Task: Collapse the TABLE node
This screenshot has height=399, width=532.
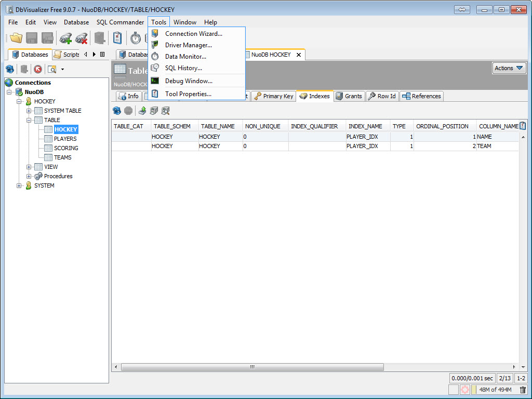Action: click(29, 120)
